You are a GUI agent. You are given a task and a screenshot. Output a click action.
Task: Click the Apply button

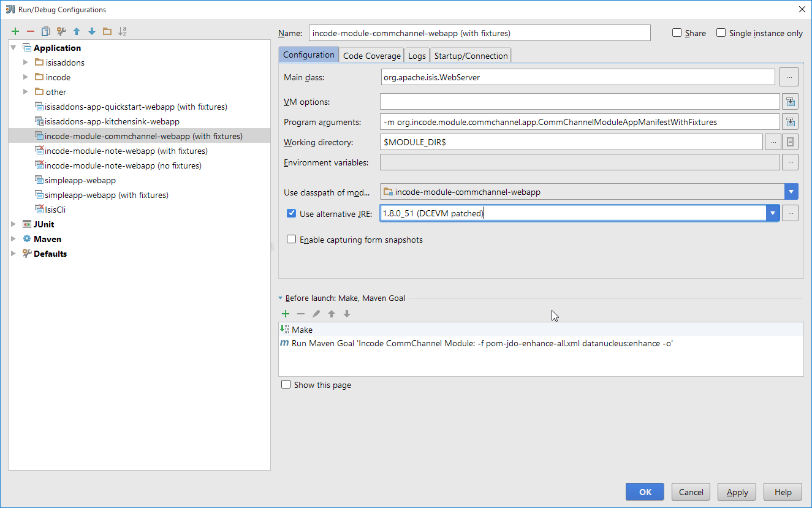(737, 492)
